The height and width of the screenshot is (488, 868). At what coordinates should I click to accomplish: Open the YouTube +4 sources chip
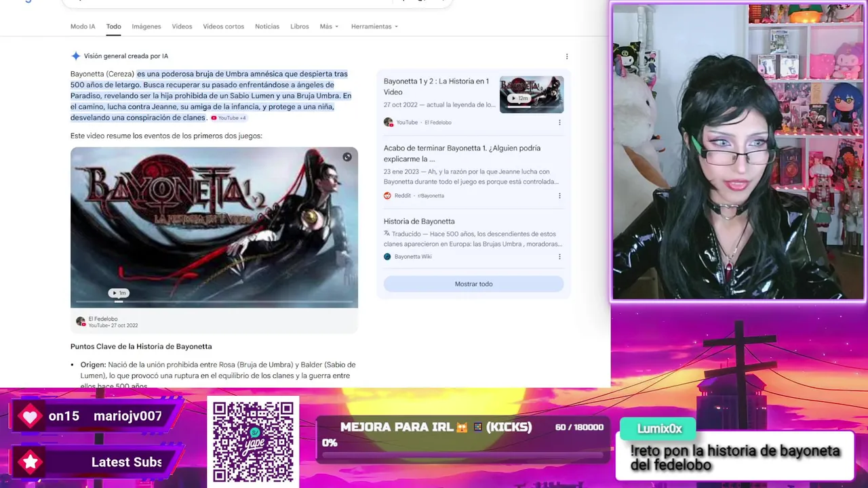tap(229, 118)
